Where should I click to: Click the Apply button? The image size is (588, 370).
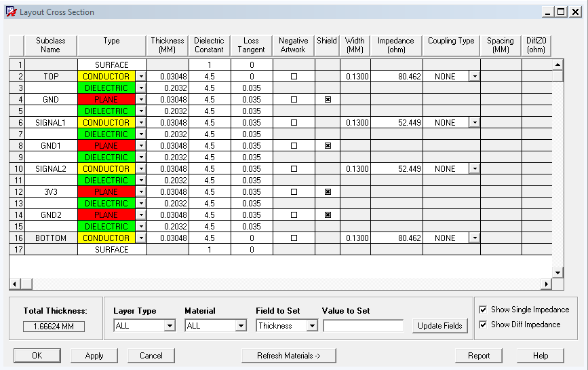94,356
